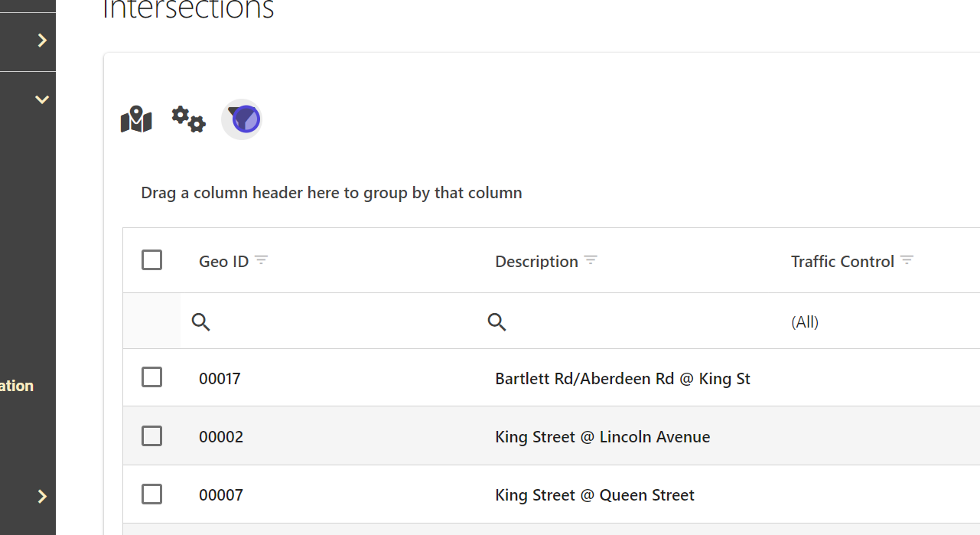Select the King Street @ Queen Street row
This screenshot has height=535, width=980.
pos(594,495)
